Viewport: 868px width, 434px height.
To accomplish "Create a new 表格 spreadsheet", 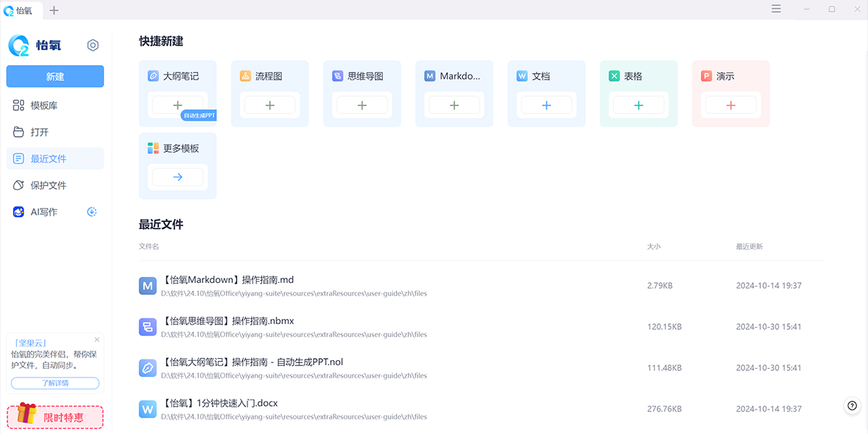I will [x=639, y=106].
